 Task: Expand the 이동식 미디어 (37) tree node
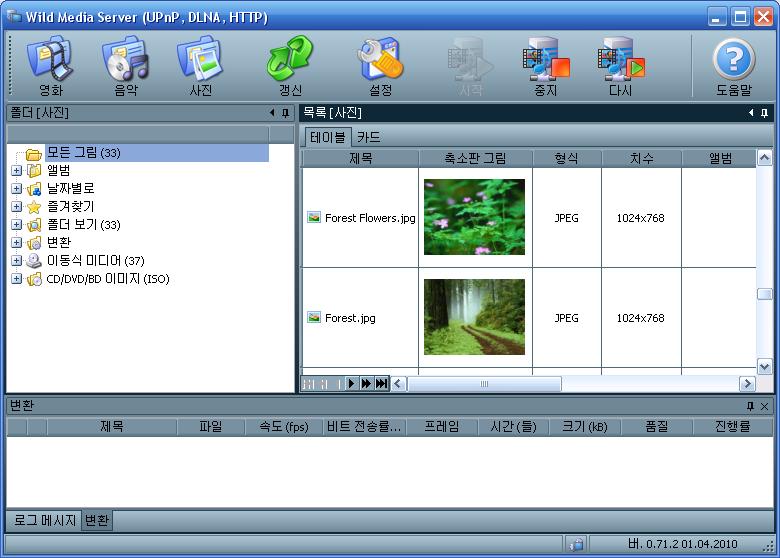click(x=16, y=261)
